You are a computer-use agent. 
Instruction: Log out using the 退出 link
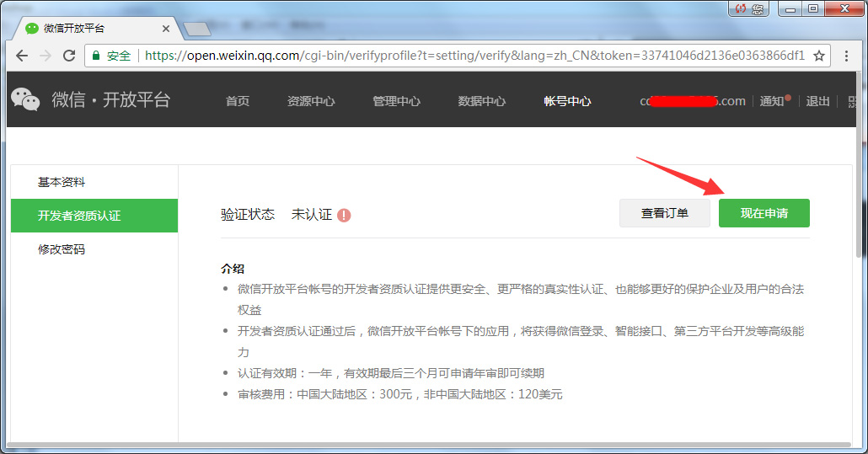[x=817, y=101]
